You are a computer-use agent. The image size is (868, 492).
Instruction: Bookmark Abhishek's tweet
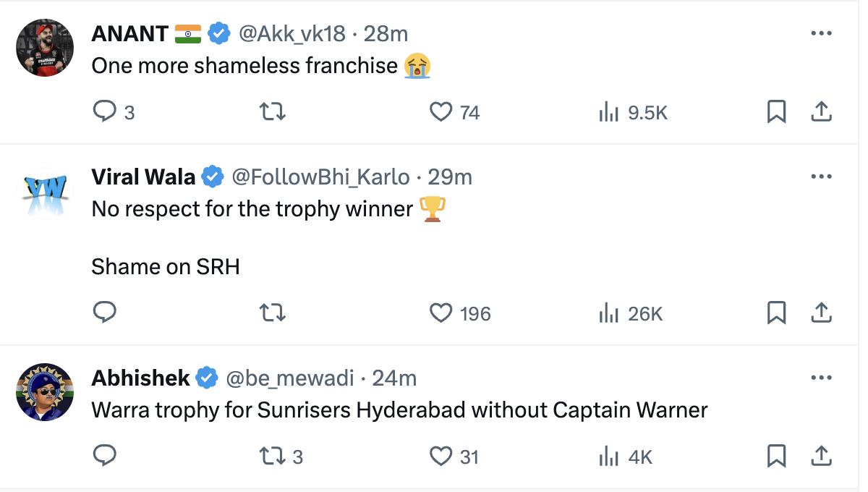click(776, 456)
